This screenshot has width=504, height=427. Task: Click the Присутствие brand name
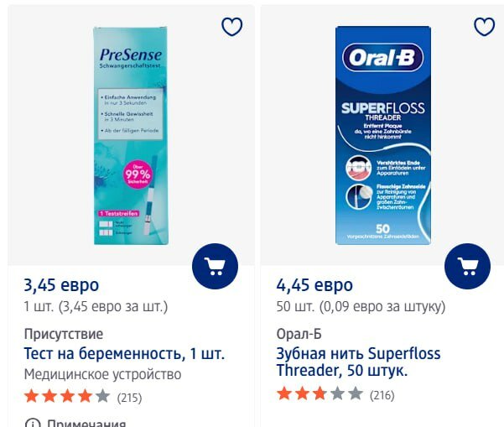(64, 334)
